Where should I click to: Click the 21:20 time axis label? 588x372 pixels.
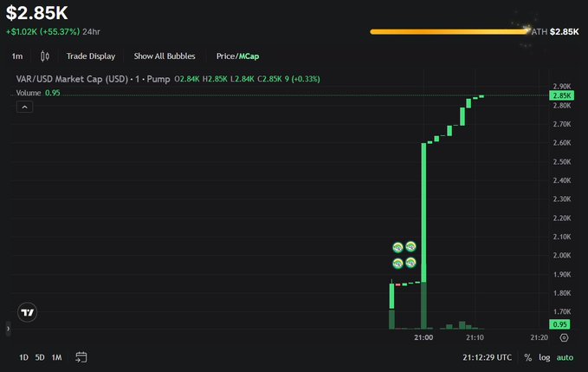pos(539,337)
